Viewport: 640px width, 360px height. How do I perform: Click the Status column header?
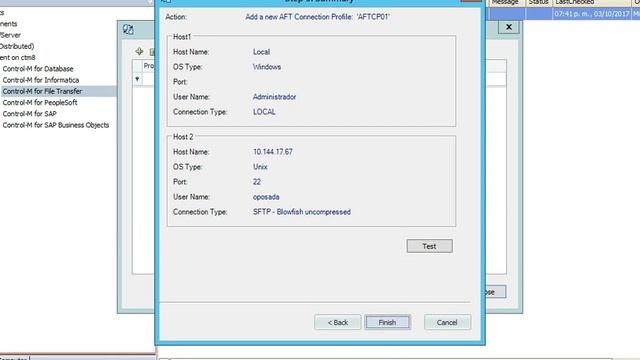(539, 2)
